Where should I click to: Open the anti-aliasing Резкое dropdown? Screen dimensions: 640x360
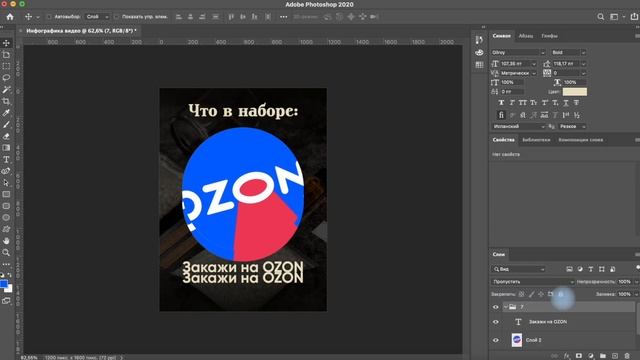[x=572, y=127]
